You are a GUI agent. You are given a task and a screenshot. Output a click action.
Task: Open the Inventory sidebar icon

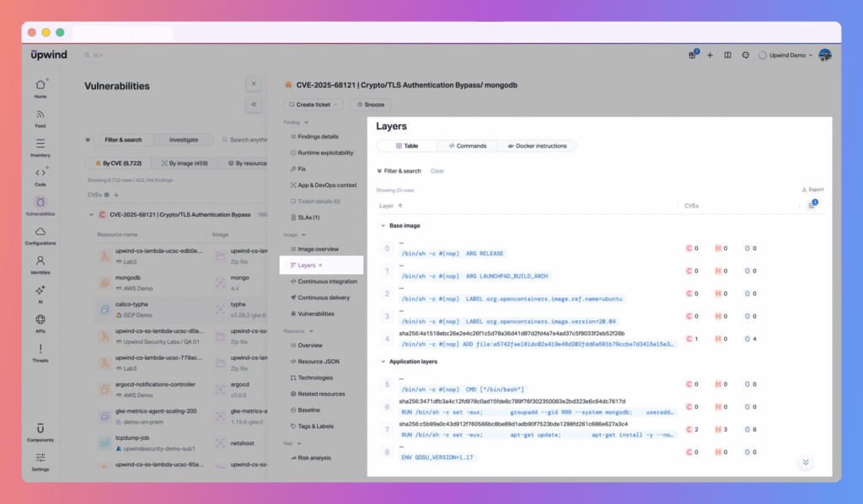[40, 144]
